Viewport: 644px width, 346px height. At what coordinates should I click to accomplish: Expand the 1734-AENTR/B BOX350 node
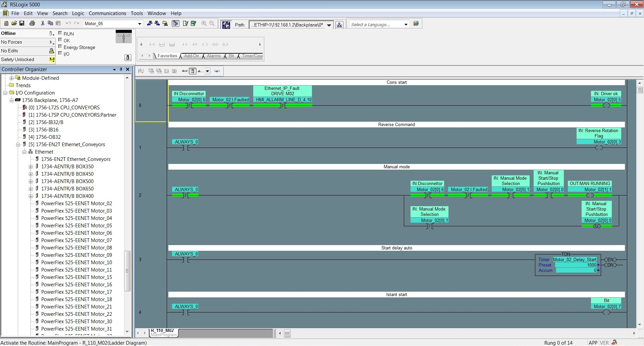coord(31,167)
